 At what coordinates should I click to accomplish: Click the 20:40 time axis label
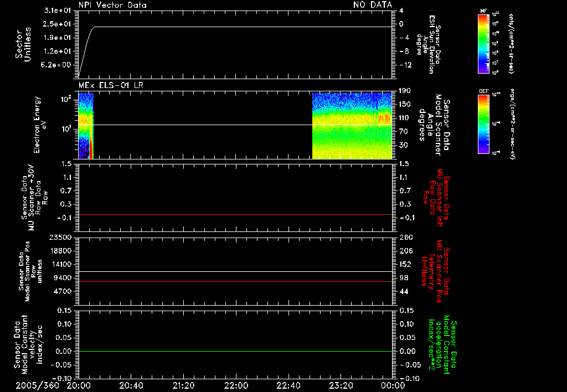[x=131, y=385]
